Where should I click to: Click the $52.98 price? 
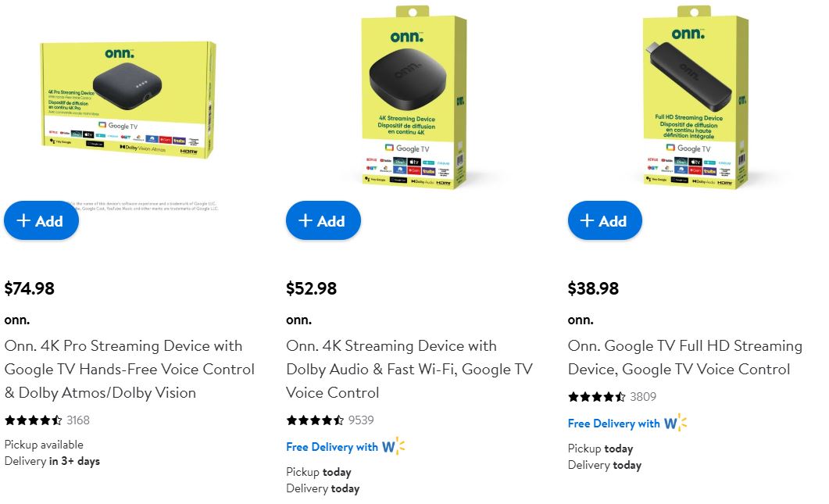coord(312,288)
